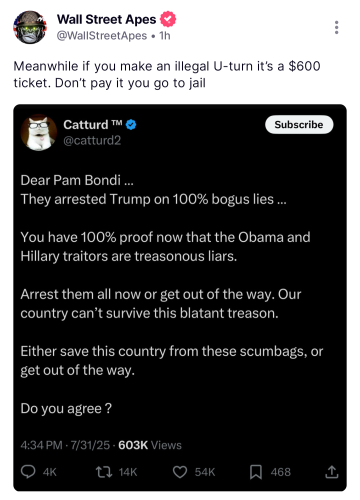Click the pink verified badge beside Wall Street Apes
Viewport: 360px width, 500px height.
168,19
